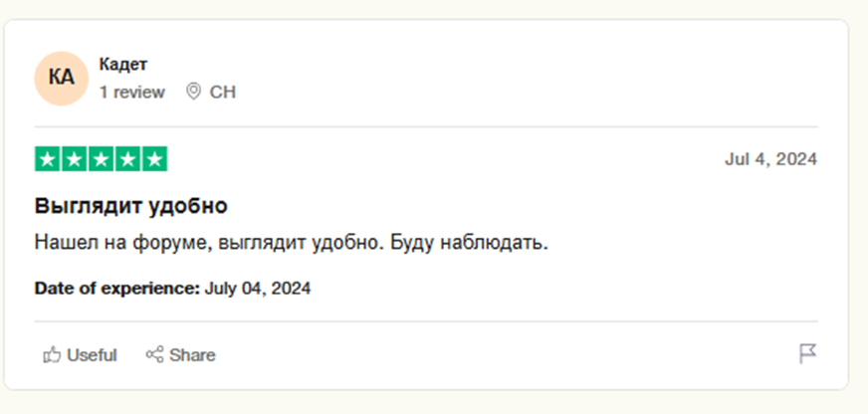This screenshot has height=414, width=868.
Task: Click the review text starting "Нашел на форуме"
Action: 291,242
